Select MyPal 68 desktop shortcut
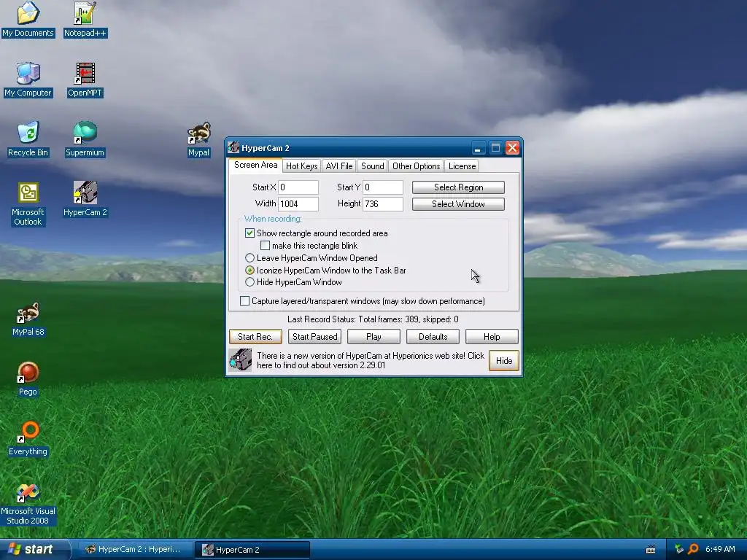Screen dimensions: 747x560 [x=28, y=319]
